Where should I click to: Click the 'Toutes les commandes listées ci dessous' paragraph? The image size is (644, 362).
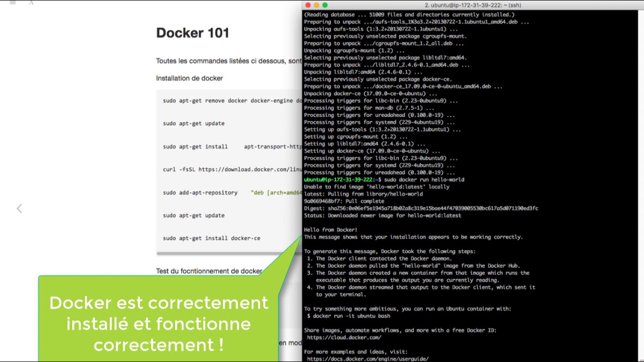click(228, 61)
